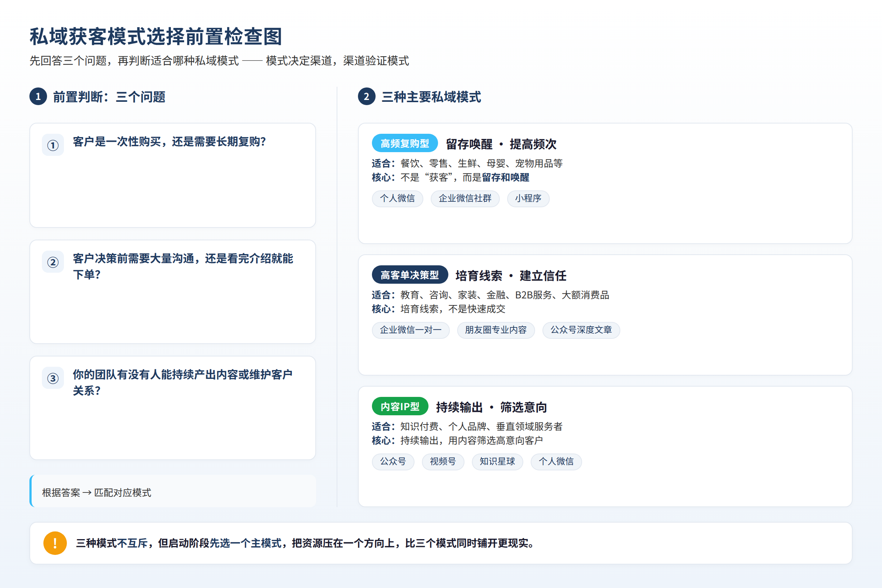Click the line 核心：不是“获客”，而是留存和唤醒
This screenshot has height=588, width=882.
tap(451, 178)
